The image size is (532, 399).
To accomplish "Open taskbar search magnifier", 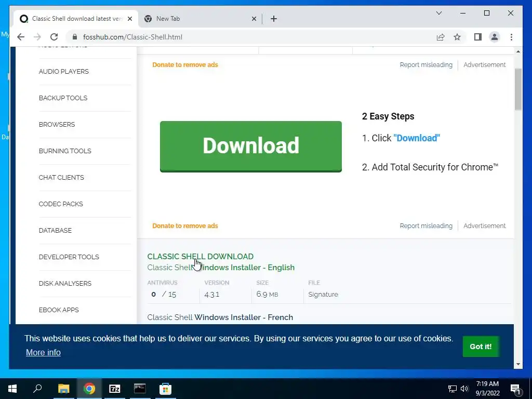I will coord(37,389).
